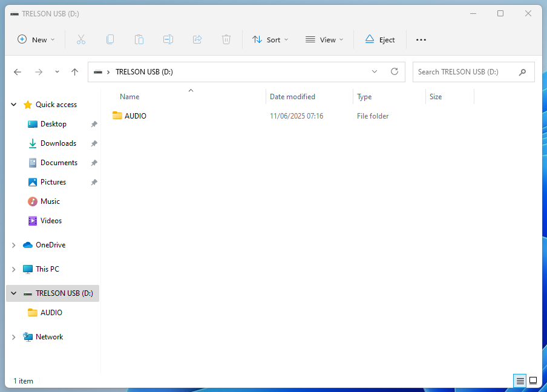The image size is (547, 392).
Task: Open the Sort options dropdown
Action: (x=270, y=40)
